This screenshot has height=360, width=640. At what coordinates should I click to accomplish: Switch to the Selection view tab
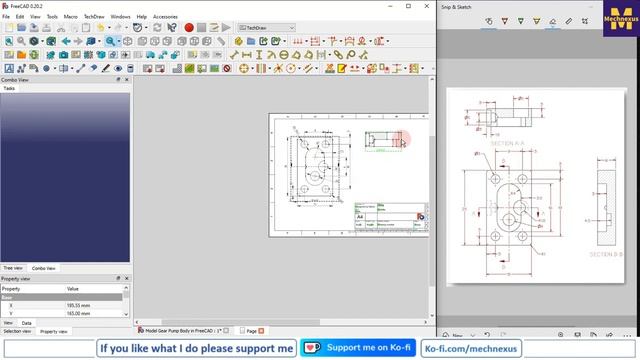pyautogui.click(x=17, y=331)
